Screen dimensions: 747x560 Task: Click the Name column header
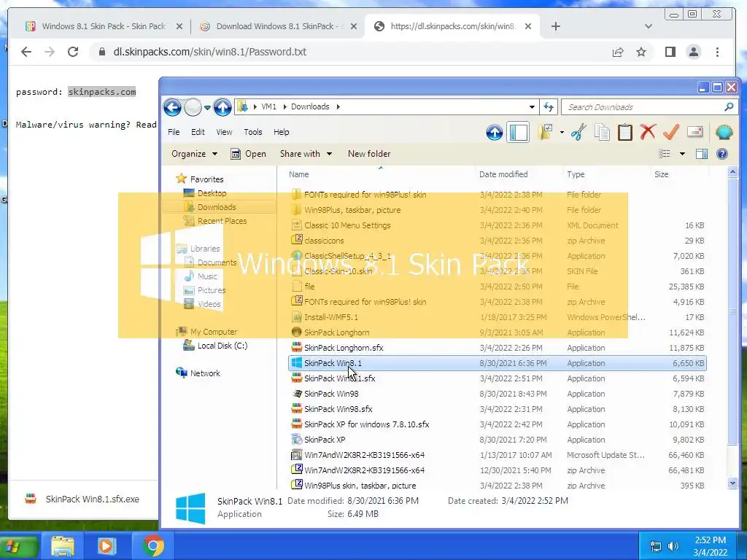pyautogui.click(x=380, y=174)
